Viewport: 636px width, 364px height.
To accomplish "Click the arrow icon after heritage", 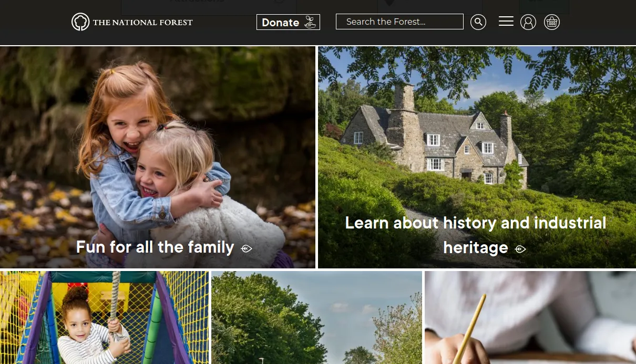I will point(520,249).
